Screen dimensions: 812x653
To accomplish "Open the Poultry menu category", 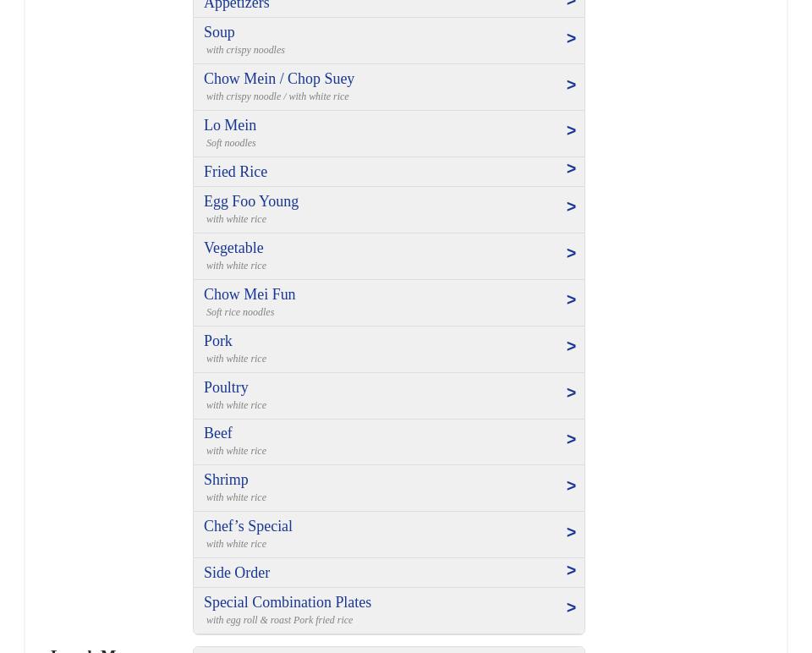I will tap(226, 387).
